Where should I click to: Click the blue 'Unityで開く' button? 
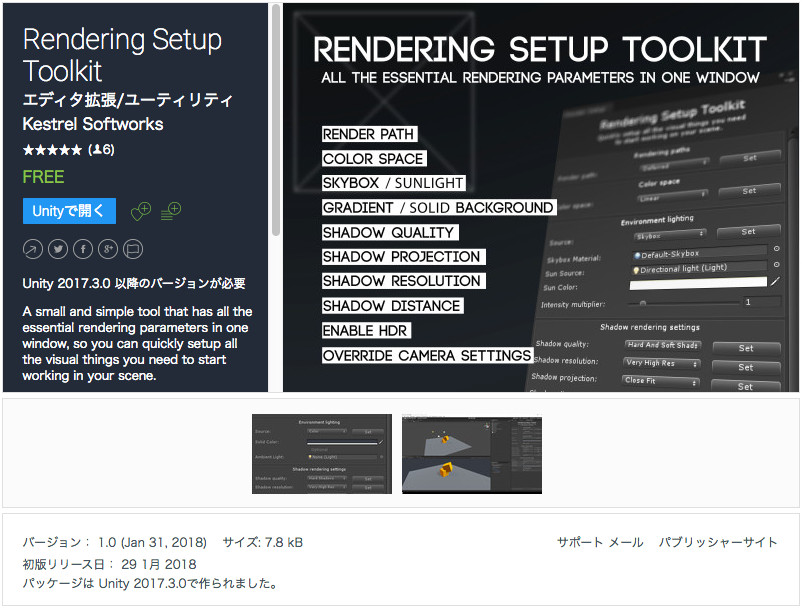[69, 211]
